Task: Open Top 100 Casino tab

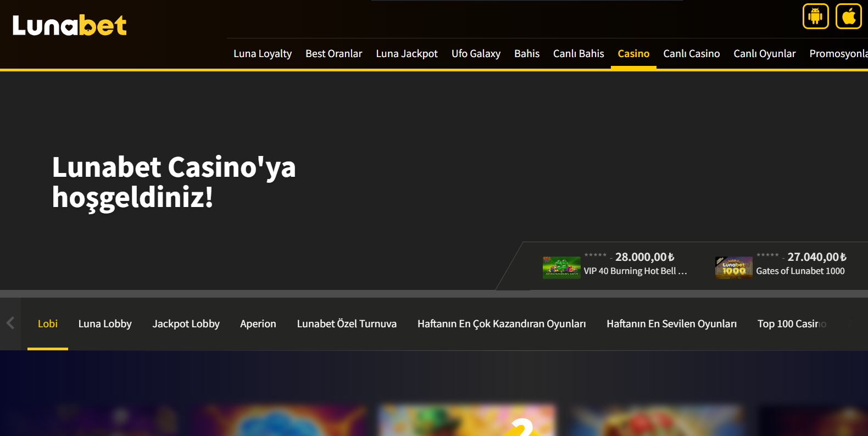Action: click(792, 324)
